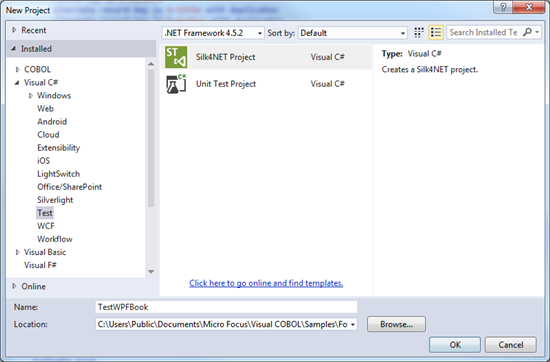The width and height of the screenshot is (550, 362).
Task: Click the go online and find templates link
Action: pyautogui.click(x=266, y=283)
